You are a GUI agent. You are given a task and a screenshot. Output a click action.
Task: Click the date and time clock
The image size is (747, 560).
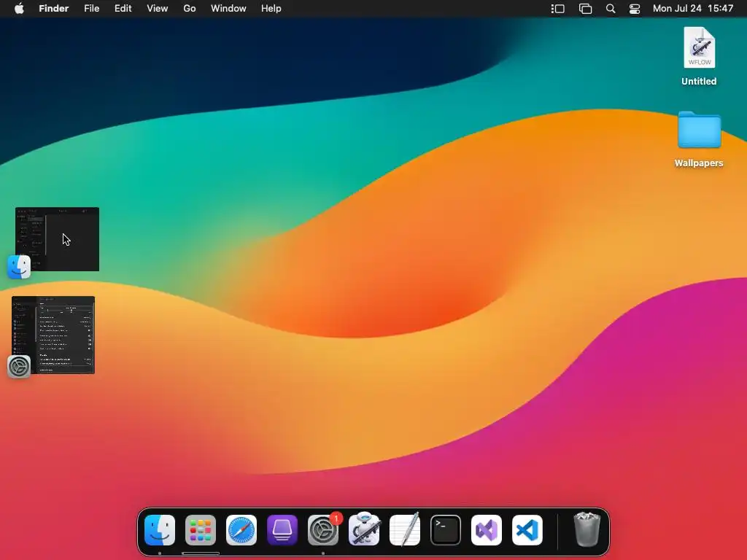click(693, 9)
